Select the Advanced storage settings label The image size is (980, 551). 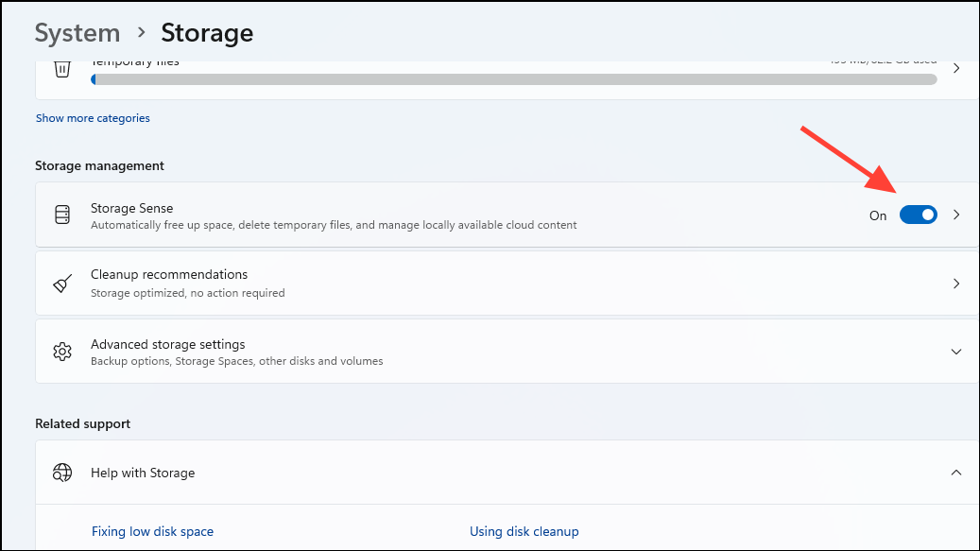click(x=167, y=344)
